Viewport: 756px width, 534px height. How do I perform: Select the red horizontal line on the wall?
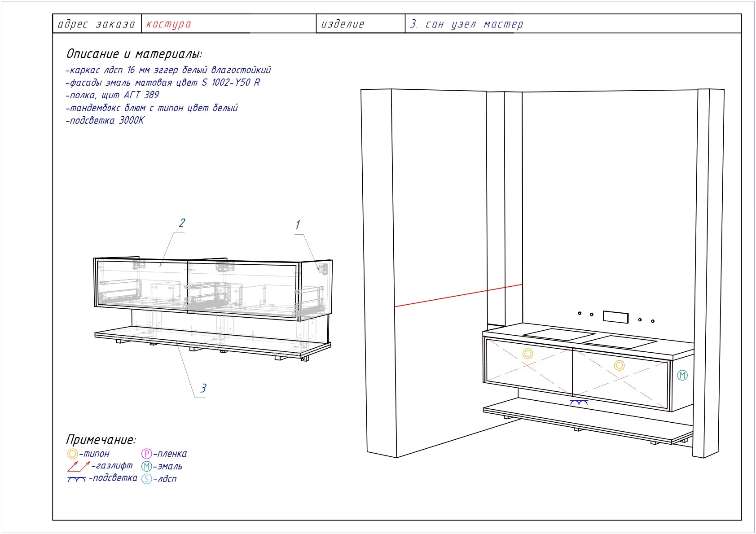coord(458,296)
